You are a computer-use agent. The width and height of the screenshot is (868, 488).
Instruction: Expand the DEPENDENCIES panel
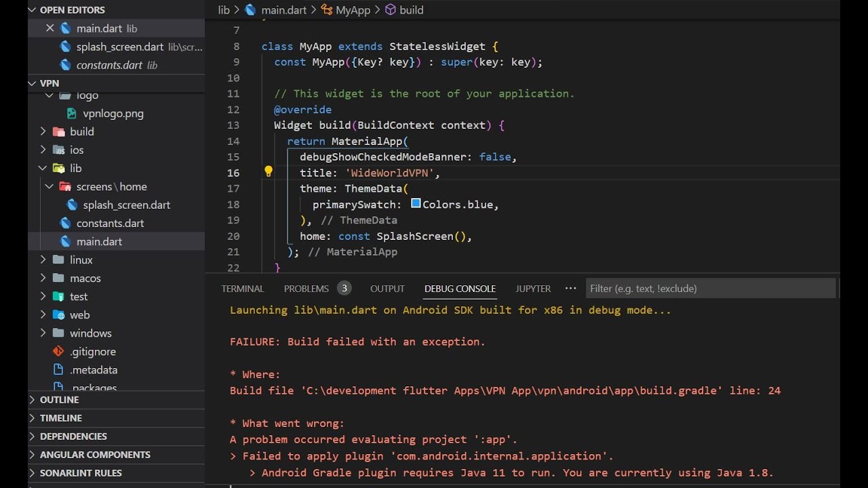click(x=33, y=436)
